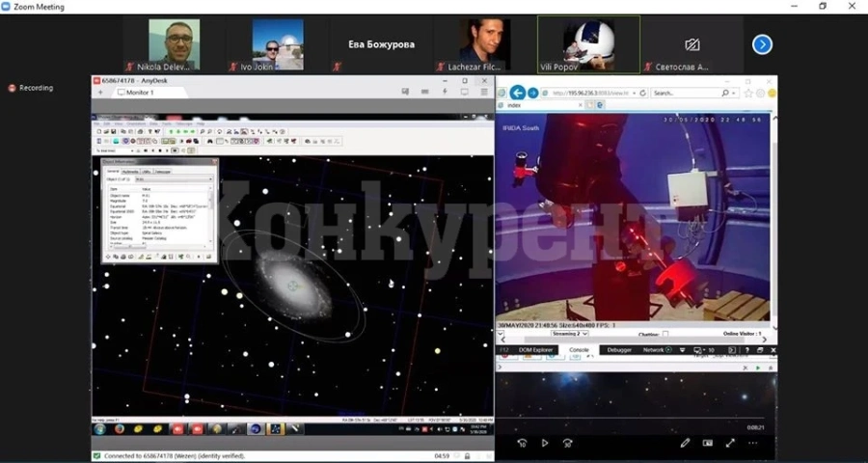Skip forward 30 seconds in the video
Screen dimensions: 868x463
pos(567,443)
